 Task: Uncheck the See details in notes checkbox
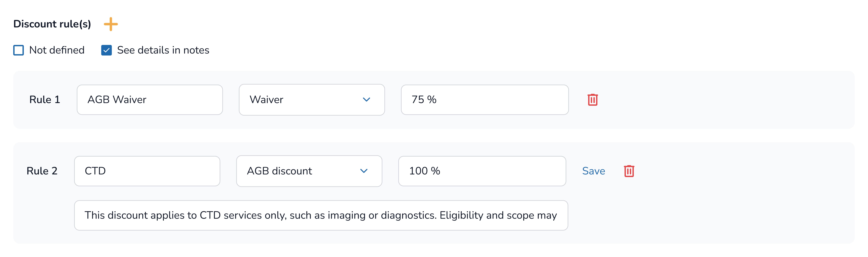pos(107,50)
